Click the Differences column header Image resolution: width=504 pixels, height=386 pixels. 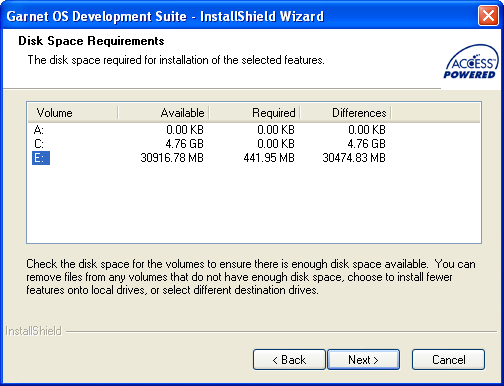pos(345,113)
